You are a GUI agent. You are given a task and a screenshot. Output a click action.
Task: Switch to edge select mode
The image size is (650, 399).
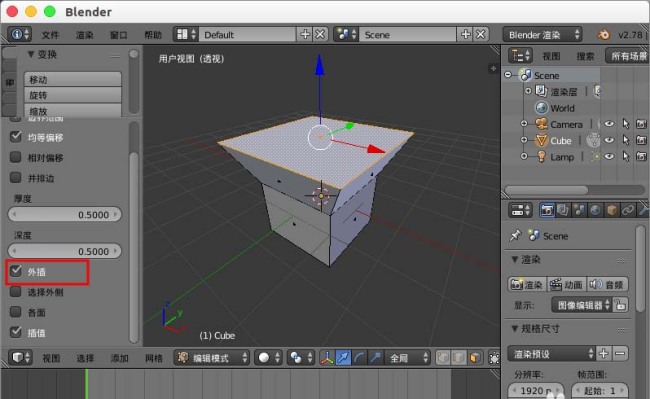click(x=458, y=358)
